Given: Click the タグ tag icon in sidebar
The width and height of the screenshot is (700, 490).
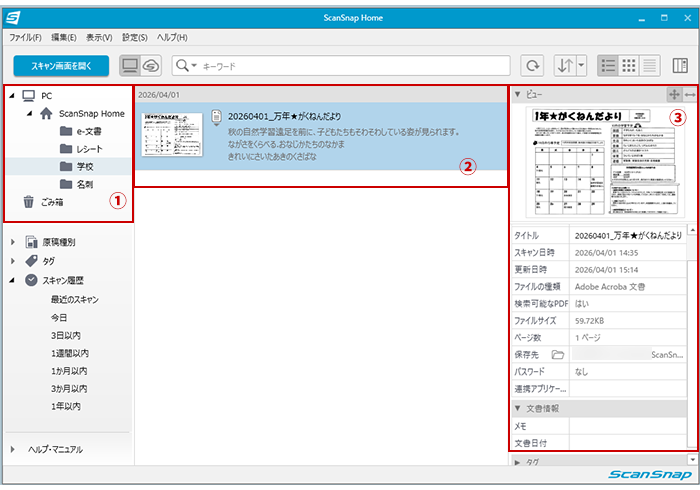Looking at the screenshot, I should click(31, 261).
